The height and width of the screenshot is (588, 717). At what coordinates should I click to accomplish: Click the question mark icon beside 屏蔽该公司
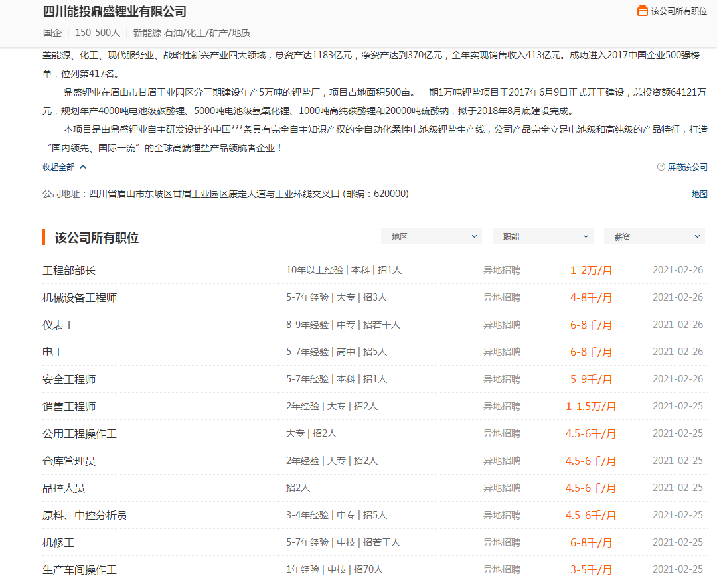coord(661,167)
